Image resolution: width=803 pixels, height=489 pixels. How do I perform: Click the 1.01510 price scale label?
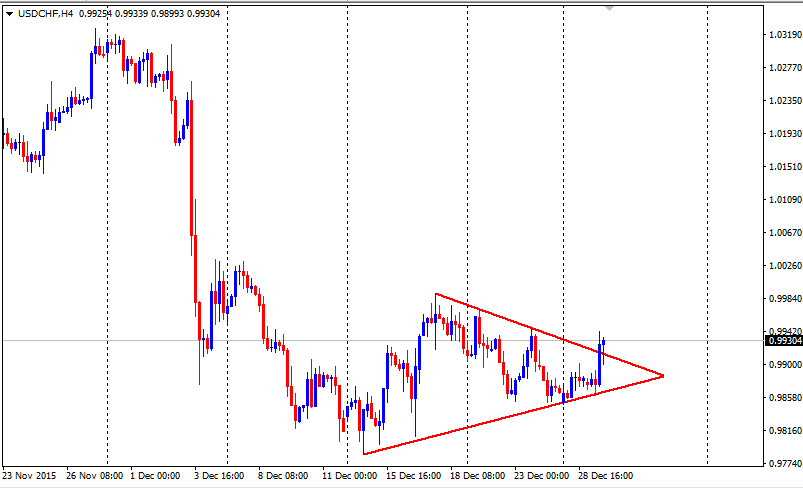click(x=785, y=166)
